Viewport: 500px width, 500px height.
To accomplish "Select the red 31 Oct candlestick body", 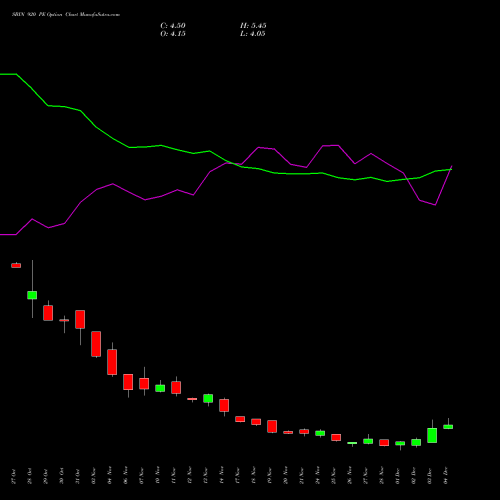I will pyautogui.click(x=80, y=319).
